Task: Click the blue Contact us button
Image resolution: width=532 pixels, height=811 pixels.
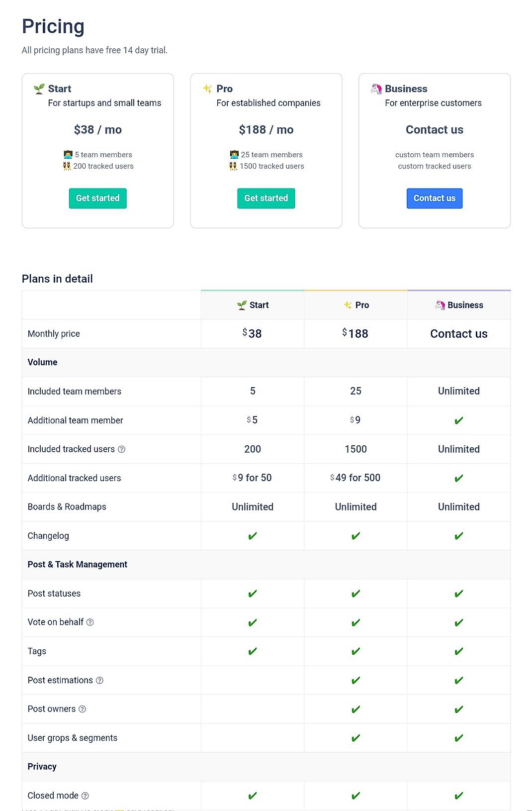Action: (x=435, y=198)
